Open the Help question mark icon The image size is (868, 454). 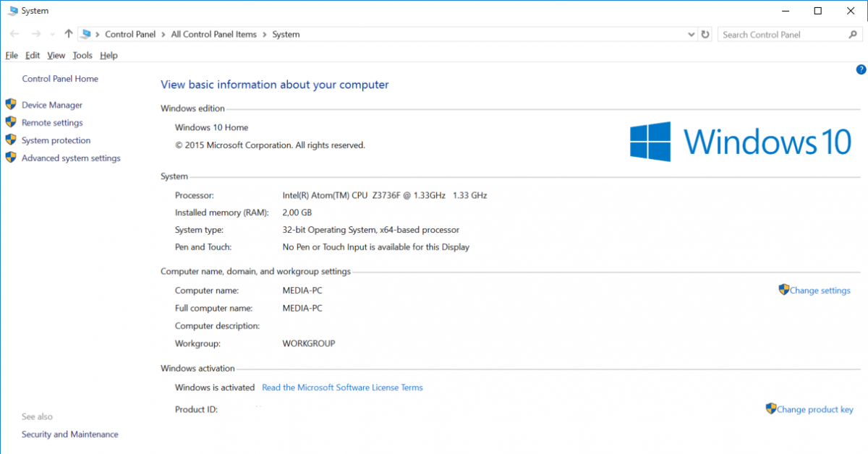[861, 69]
